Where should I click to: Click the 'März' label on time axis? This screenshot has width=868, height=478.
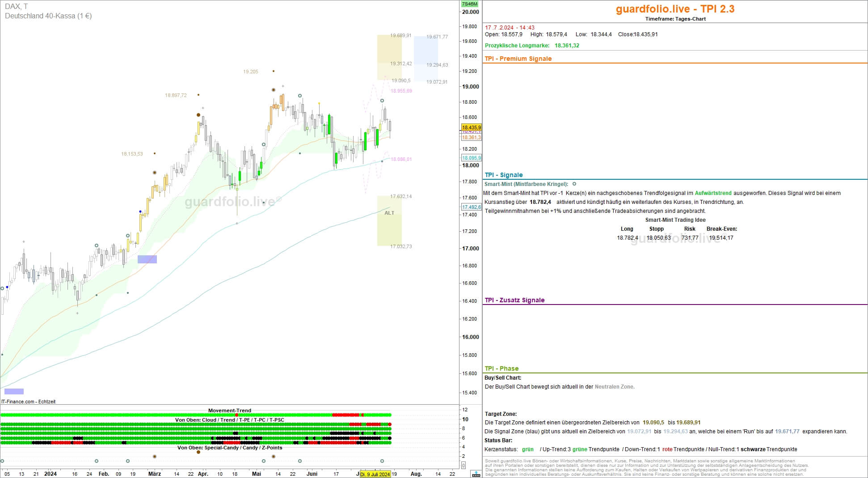[154, 474]
